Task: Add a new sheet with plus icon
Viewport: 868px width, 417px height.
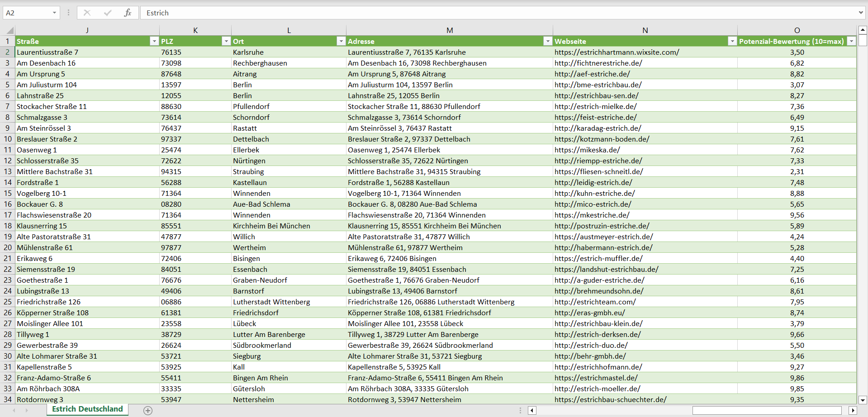Action: coord(148,410)
